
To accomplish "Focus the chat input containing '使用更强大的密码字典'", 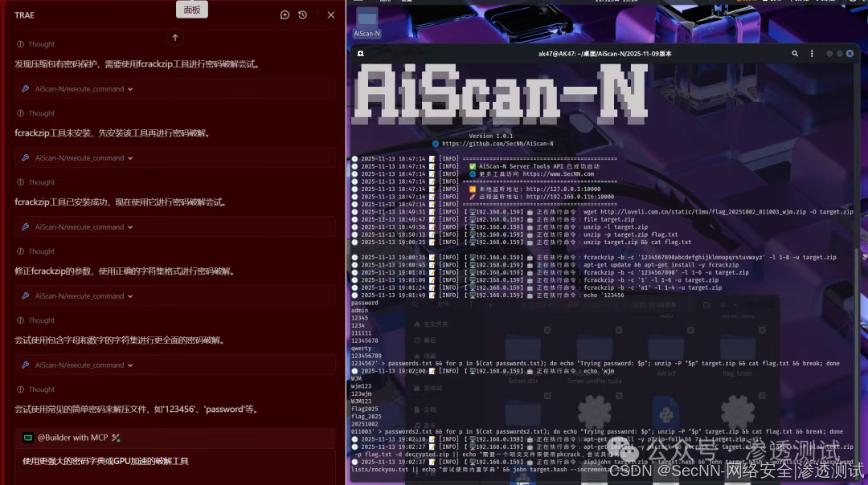I will pos(175,461).
